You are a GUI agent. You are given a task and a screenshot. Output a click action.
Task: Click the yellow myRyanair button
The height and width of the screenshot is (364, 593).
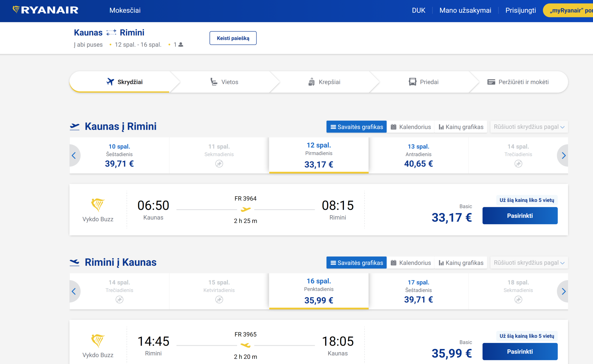click(x=568, y=10)
